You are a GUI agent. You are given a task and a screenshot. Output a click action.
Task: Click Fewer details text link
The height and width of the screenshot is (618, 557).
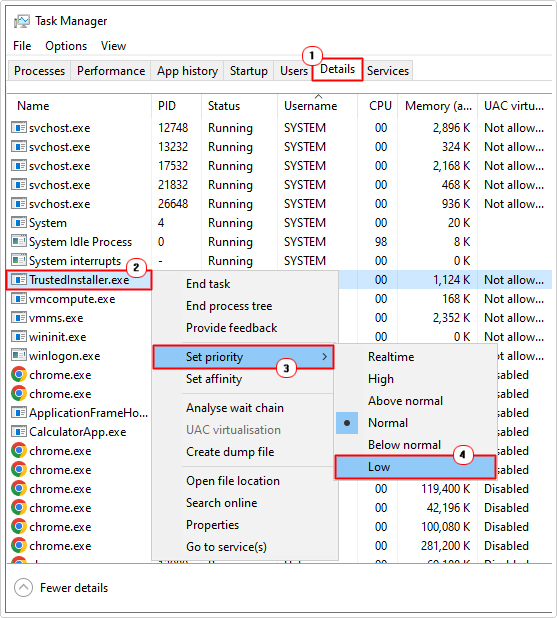(x=74, y=588)
